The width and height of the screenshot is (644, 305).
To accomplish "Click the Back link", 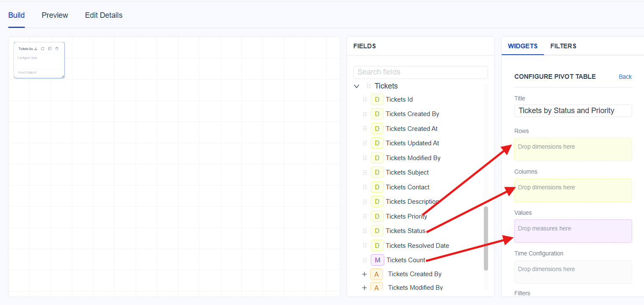I will [625, 77].
